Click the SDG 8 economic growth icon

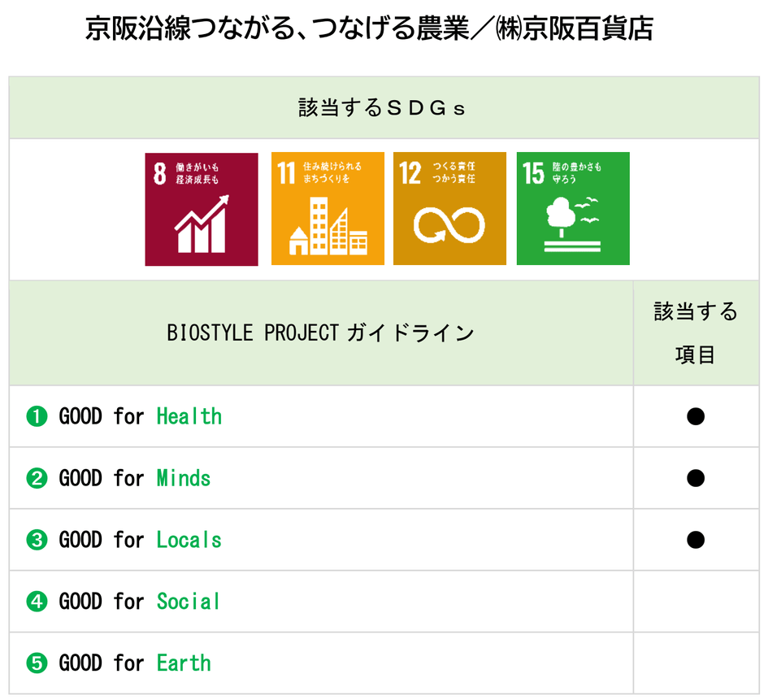[202, 209]
